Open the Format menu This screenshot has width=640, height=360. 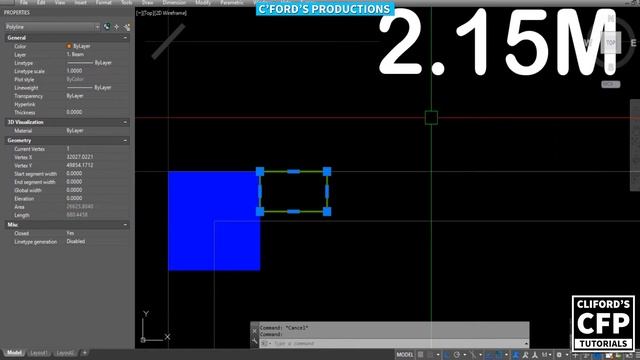pos(104,2)
